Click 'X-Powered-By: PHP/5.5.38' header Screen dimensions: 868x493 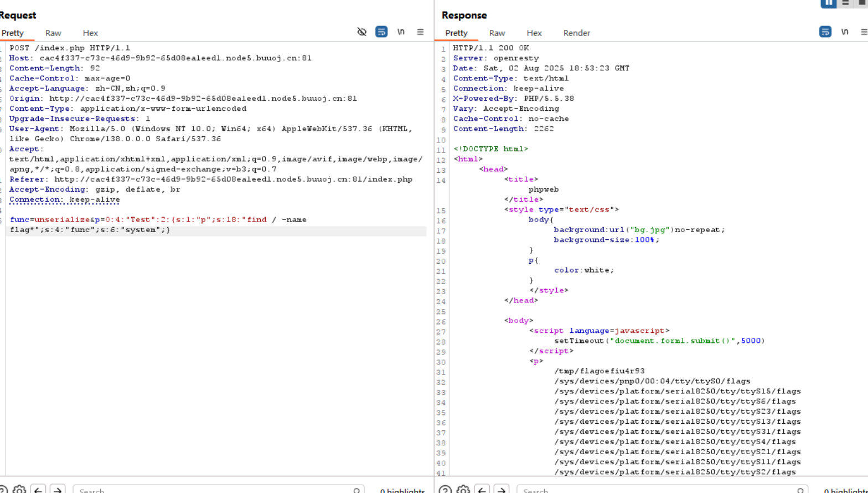514,99
